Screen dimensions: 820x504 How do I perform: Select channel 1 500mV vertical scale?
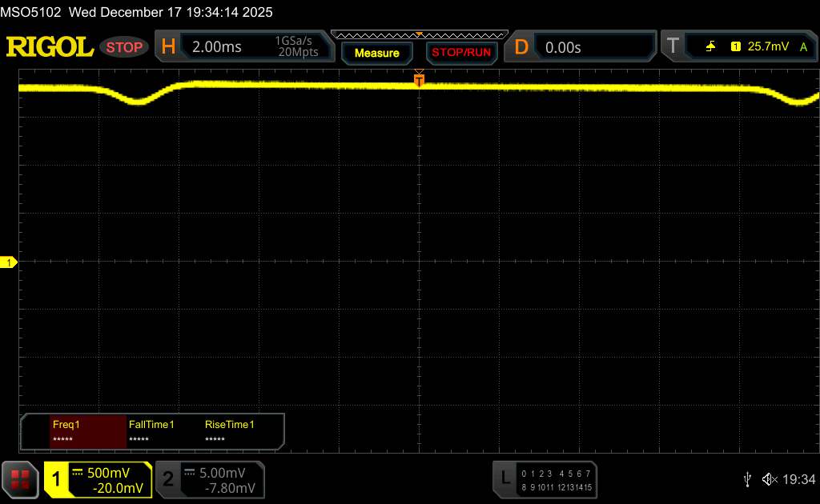(108, 473)
